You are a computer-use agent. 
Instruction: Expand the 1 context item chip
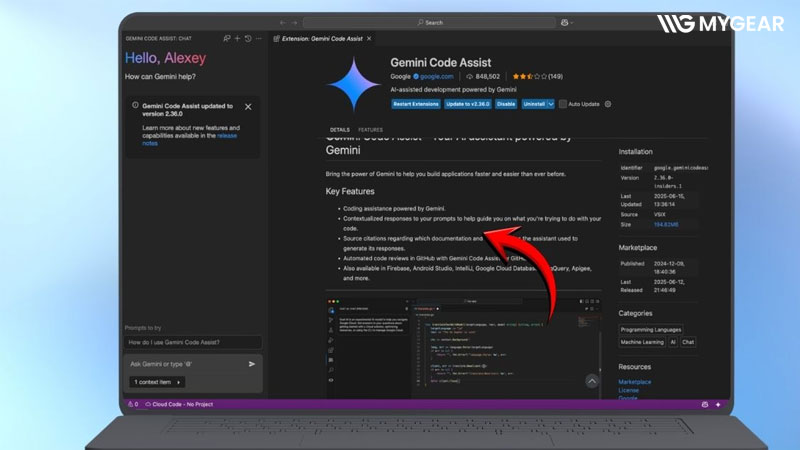(x=157, y=382)
